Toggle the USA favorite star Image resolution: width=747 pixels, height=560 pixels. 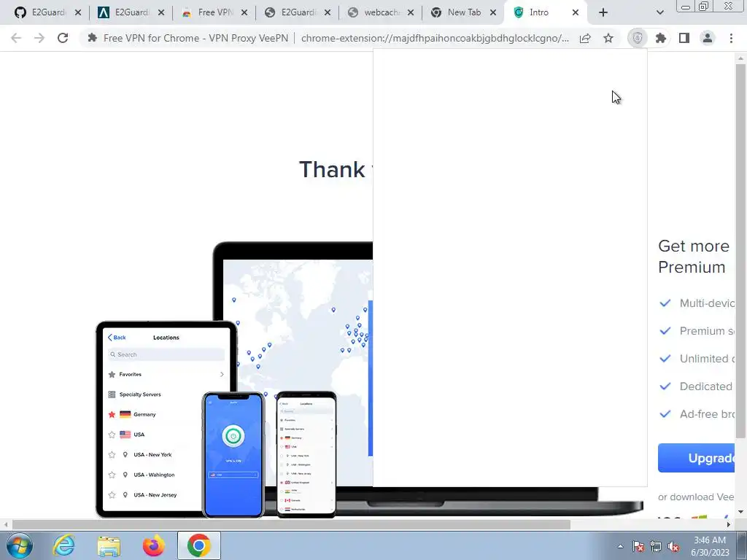pyautogui.click(x=112, y=435)
